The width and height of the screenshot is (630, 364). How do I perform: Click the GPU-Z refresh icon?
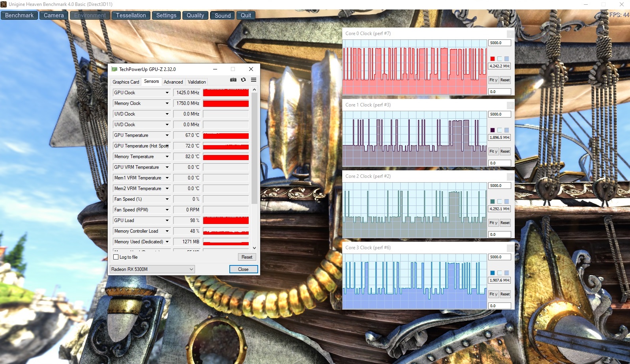(x=243, y=80)
